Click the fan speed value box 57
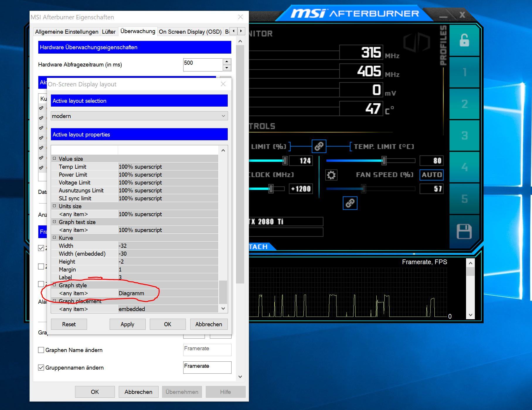 [x=431, y=189]
